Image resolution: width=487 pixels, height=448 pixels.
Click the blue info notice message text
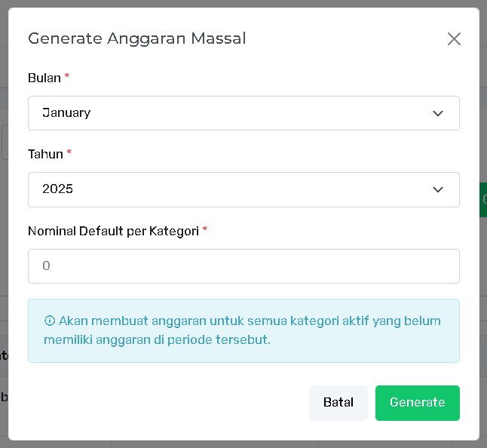249,330
